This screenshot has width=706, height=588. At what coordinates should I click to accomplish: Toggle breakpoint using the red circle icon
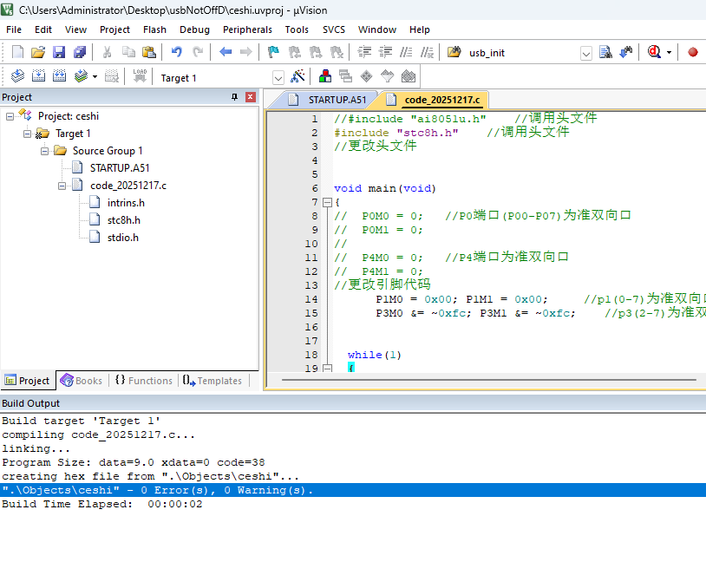click(x=692, y=52)
